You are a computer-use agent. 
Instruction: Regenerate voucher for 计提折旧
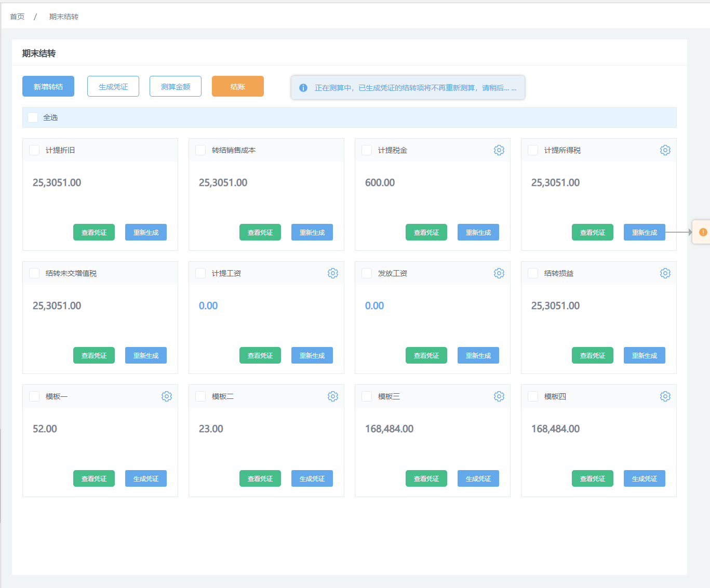tap(146, 232)
